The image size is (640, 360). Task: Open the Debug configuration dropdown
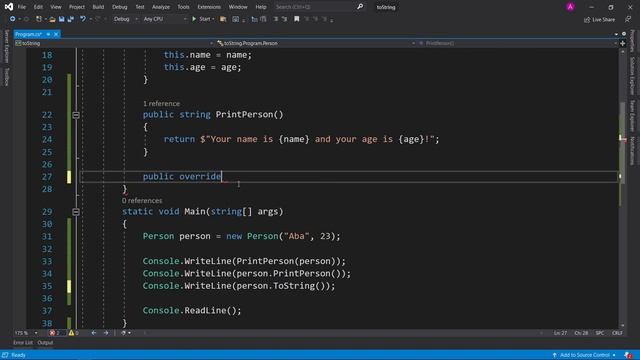tap(125, 19)
